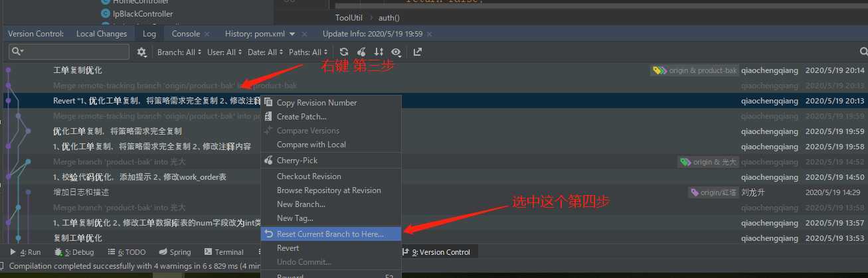The width and height of the screenshot is (868, 278).
Task: Open the Date: All filter dropdown
Action: 265,52
